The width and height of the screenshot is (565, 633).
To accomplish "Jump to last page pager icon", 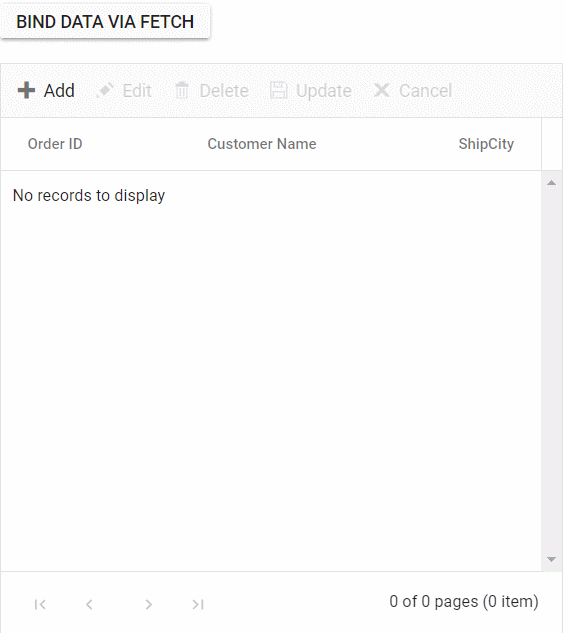I will (198, 604).
